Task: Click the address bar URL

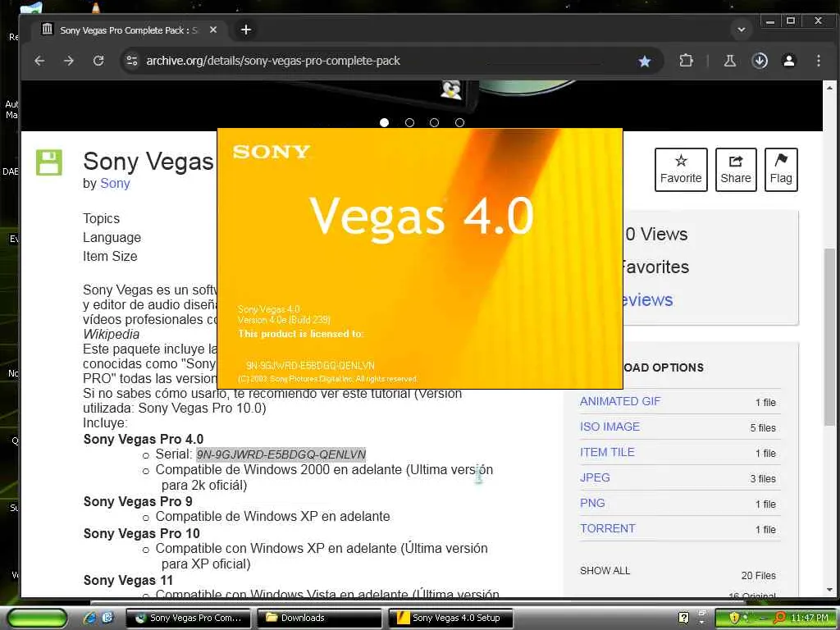Action: pyautogui.click(x=273, y=61)
